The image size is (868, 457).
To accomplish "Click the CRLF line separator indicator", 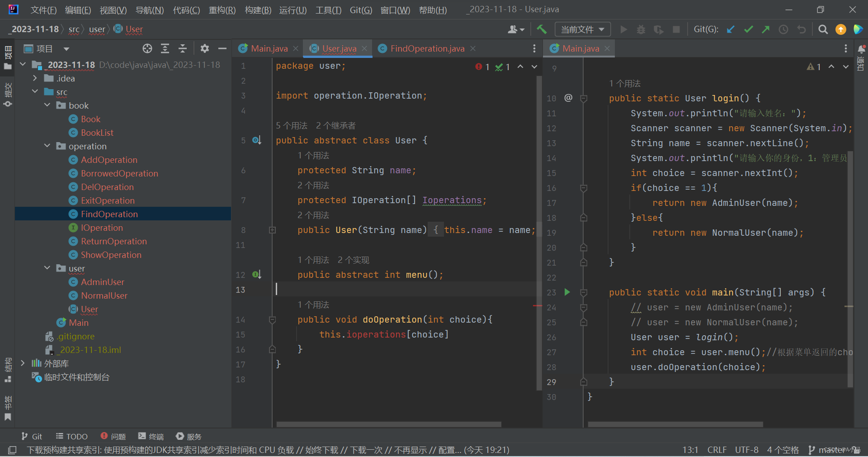I will coord(717,450).
